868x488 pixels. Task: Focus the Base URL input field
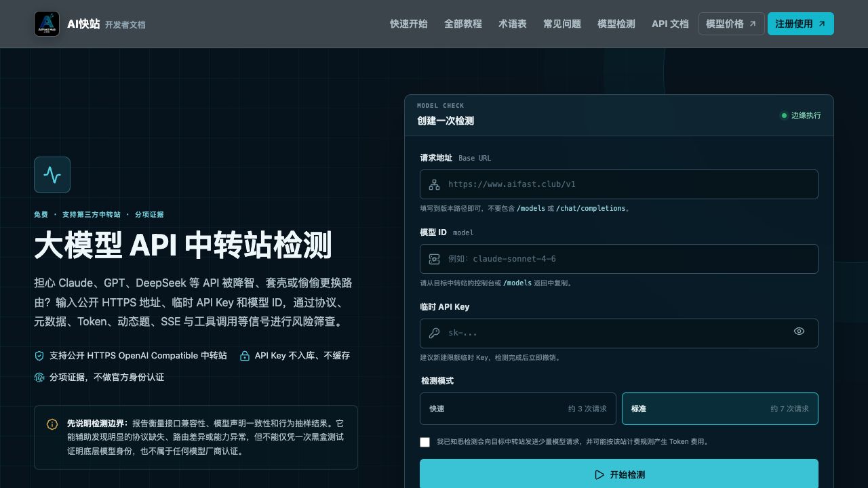click(x=619, y=184)
